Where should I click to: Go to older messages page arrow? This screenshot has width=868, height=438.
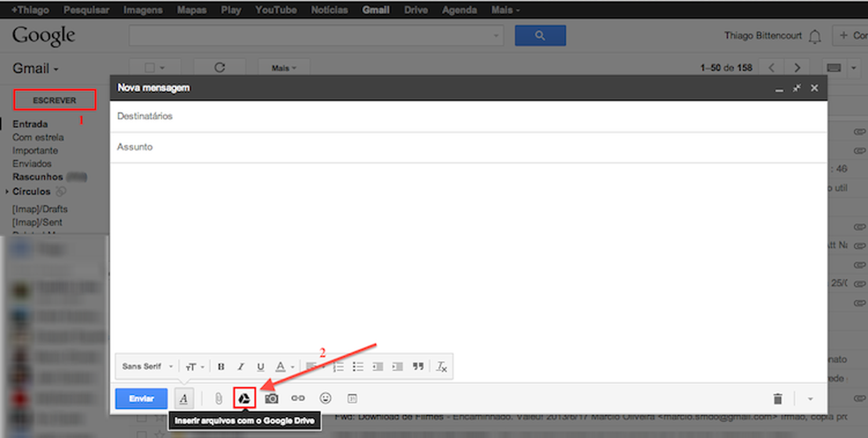pyautogui.click(x=797, y=68)
